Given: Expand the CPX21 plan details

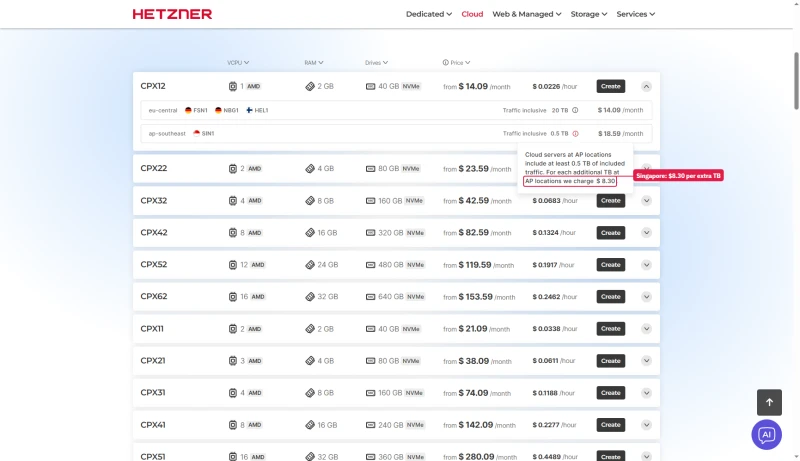Looking at the screenshot, I should tap(646, 361).
